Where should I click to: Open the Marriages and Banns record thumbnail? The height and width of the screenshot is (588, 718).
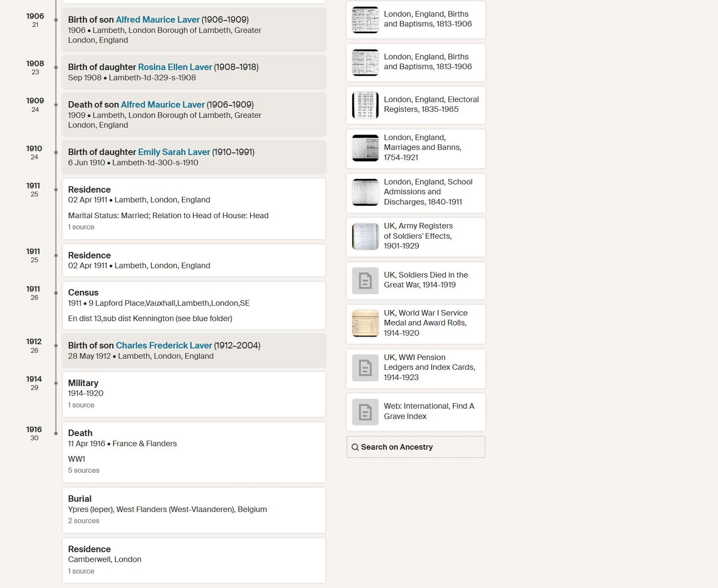click(365, 148)
